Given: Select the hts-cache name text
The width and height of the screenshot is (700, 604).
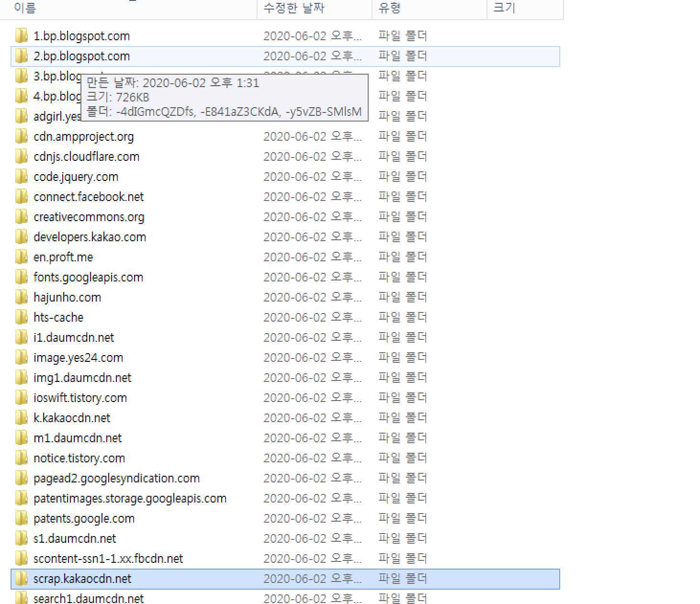Looking at the screenshot, I should point(58,317).
